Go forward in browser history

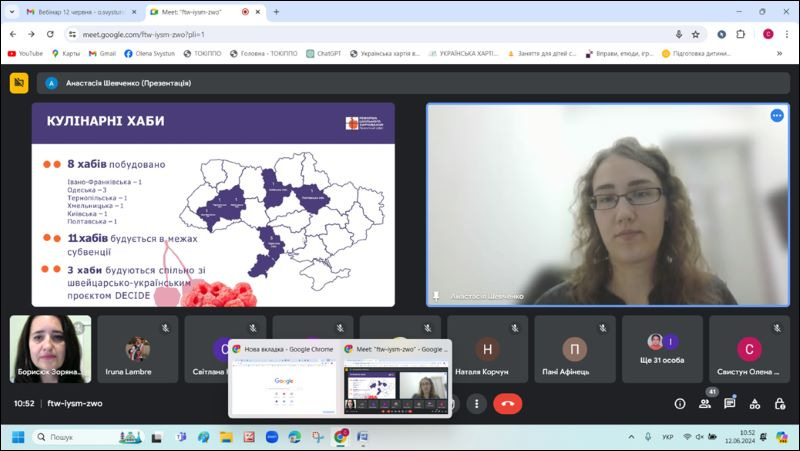click(x=32, y=34)
